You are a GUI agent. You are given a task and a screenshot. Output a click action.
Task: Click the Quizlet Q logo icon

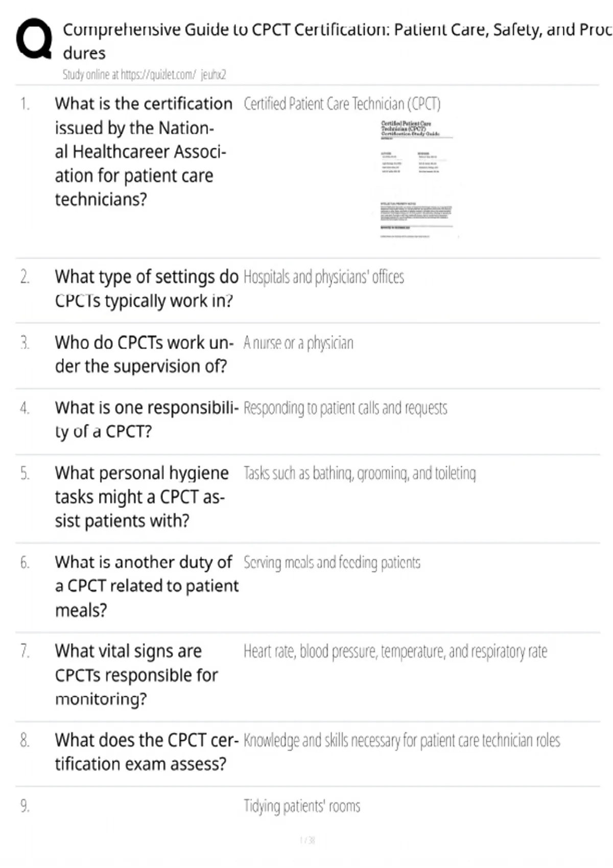tap(34, 39)
